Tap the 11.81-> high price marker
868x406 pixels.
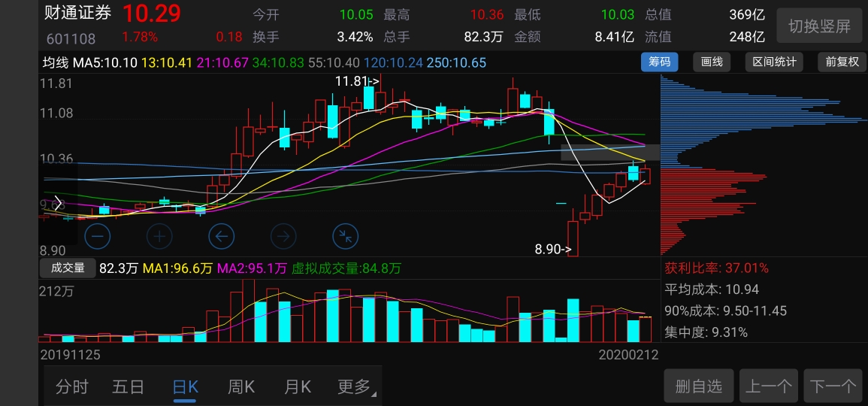tap(357, 81)
